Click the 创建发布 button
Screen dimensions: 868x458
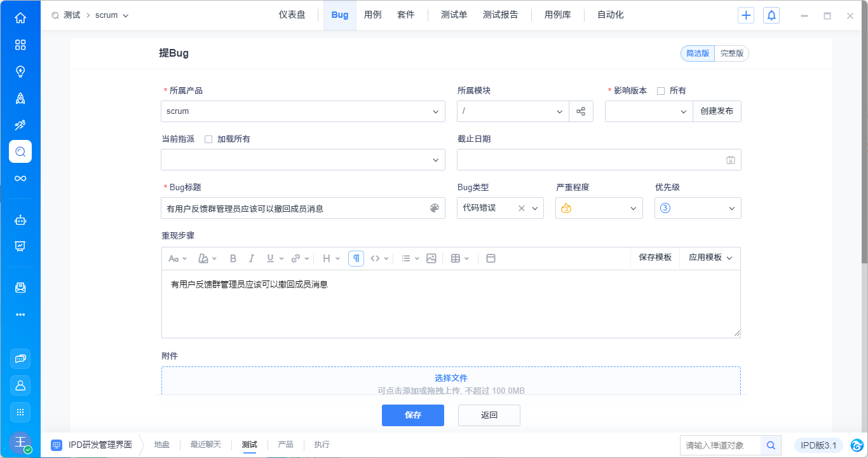(x=717, y=111)
